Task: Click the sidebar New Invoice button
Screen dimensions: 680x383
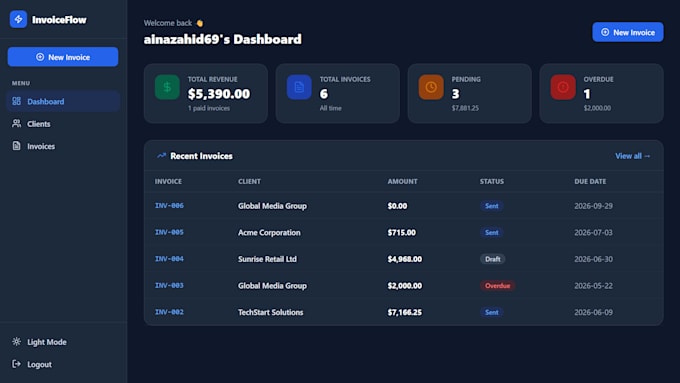Action: [x=63, y=57]
